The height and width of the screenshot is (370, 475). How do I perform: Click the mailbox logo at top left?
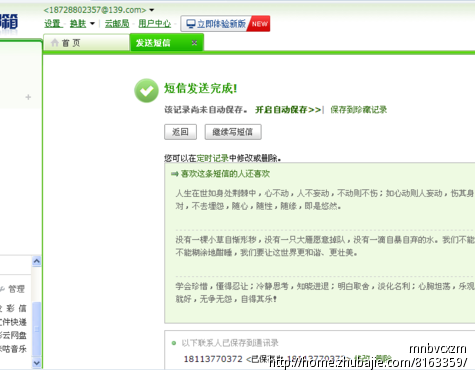tap(9, 22)
